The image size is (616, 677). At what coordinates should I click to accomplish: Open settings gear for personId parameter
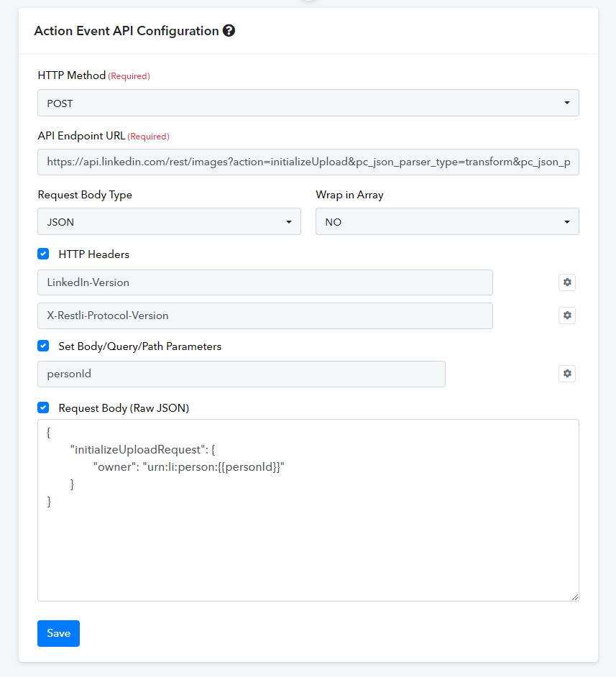(567, 374)
